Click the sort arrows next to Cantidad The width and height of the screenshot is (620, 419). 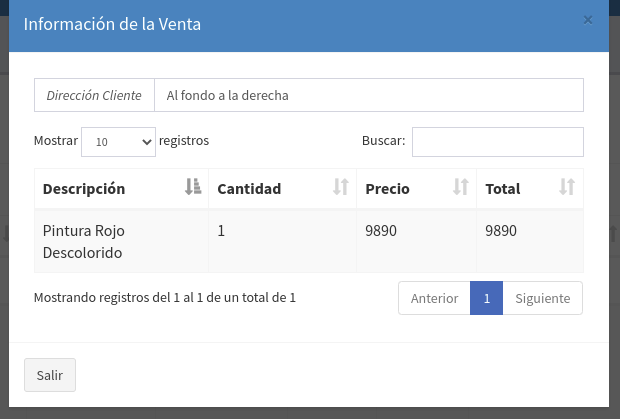click(341, 187)
